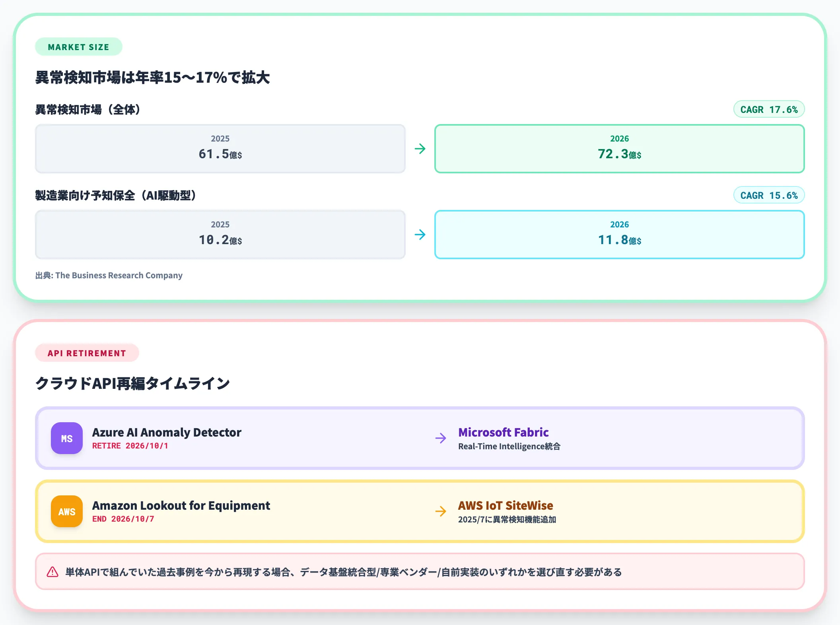The height and width of the screenshot is (625, 840).
Task: Click the purple MS icon badge
Action: [x=67, y=438]
